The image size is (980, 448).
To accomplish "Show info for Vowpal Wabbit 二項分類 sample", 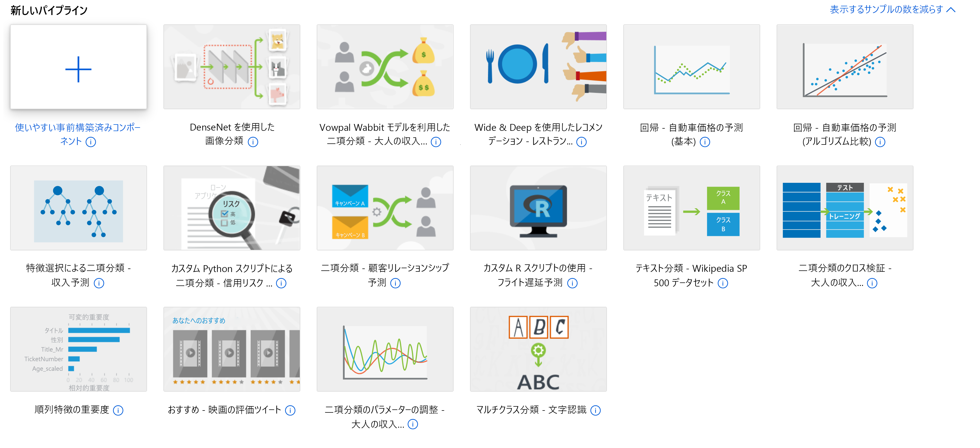I will click(436, 142).
